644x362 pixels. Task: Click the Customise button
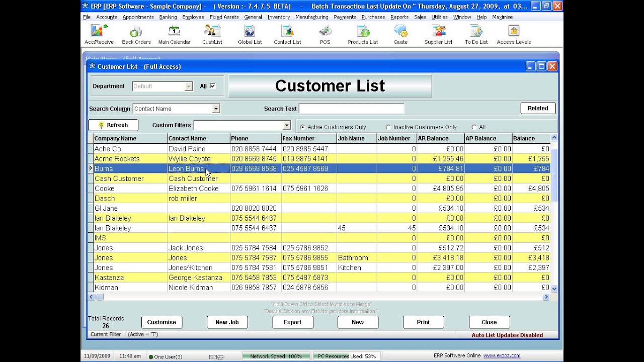click(162, 322)
